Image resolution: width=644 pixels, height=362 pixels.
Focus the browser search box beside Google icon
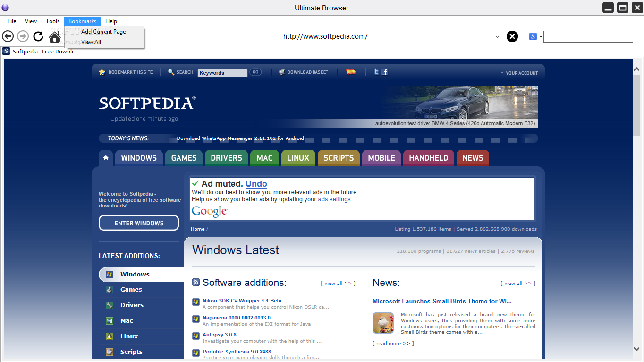pos(588,36)
